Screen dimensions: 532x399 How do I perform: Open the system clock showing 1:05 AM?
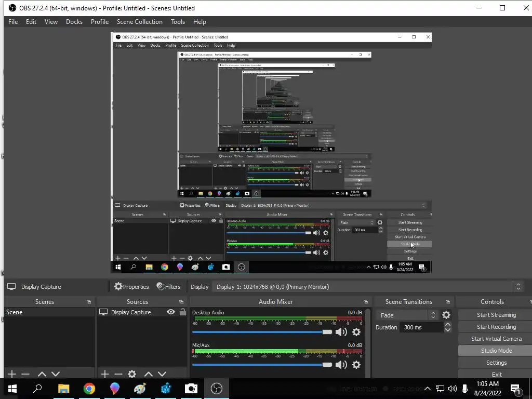point(487,389)
